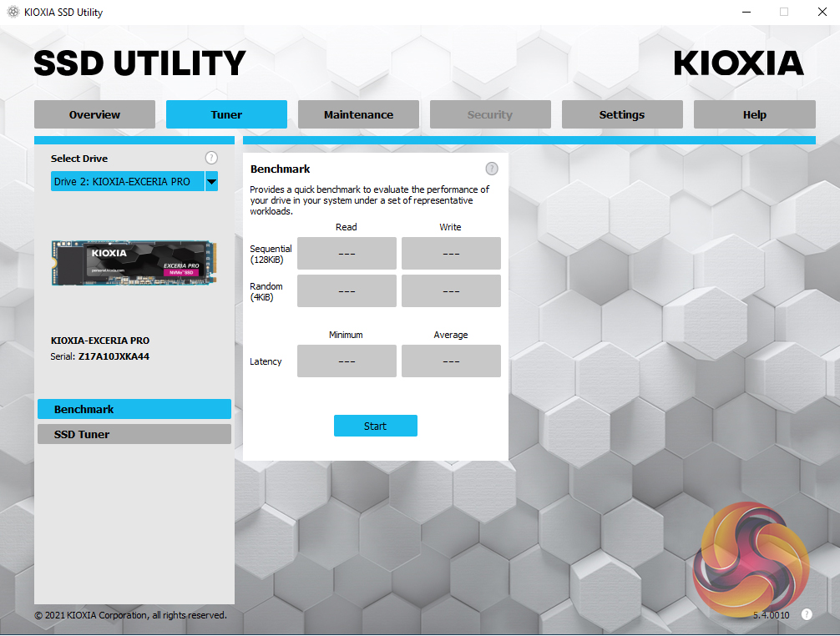The height and width of the screenshot is (636, 840).
Task: Click the KIOXIA-EXCERIA PRO drive name text
Action: click(100, 341)
